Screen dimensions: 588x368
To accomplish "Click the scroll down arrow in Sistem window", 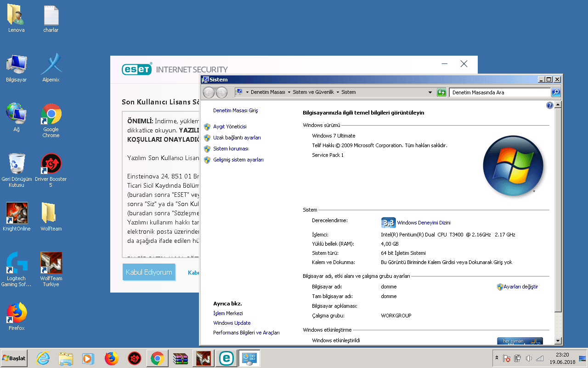I will (x=558, y=341).
